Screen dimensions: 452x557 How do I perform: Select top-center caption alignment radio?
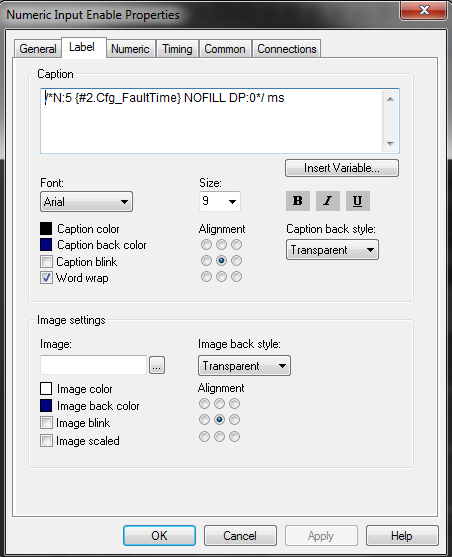click(221, 244)
